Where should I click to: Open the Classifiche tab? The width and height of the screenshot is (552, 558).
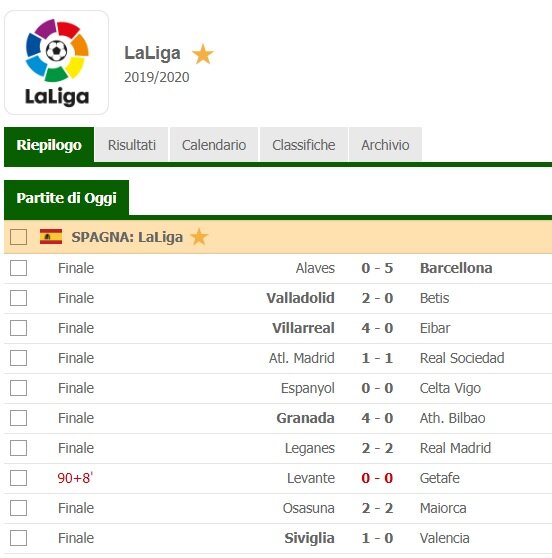point(304,145)
